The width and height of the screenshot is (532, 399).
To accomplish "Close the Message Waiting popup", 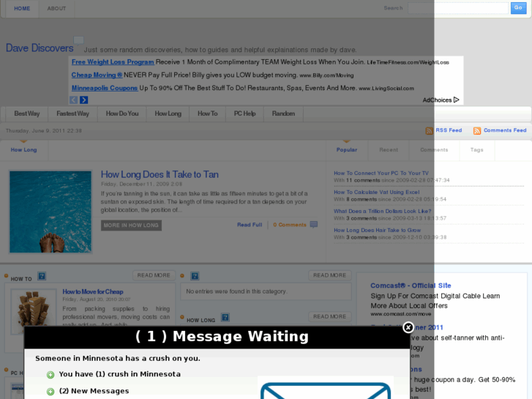I will [x=408, y=327].
